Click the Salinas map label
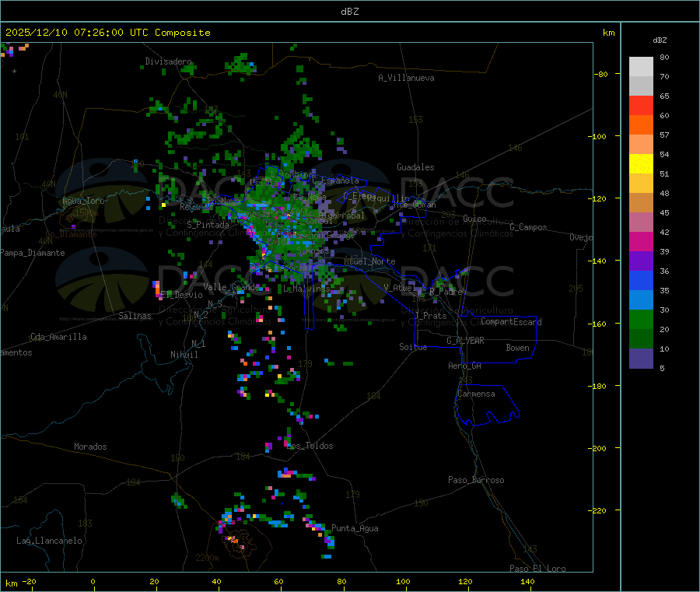 tap(135, 316)
